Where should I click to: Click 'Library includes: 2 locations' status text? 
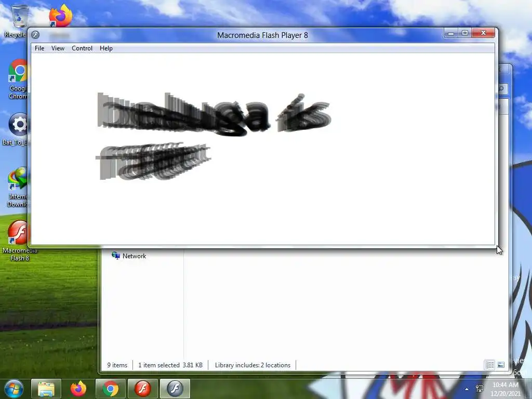(x=253, y=365)
